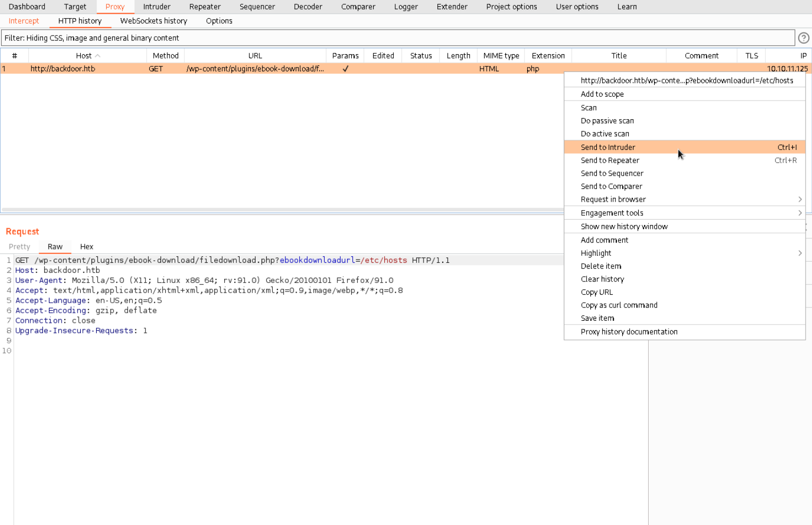The height and width of the screenshot is (525, 812).
Task: Open the Project options tab
Action: pyautogui.click(x=512, y=6)
